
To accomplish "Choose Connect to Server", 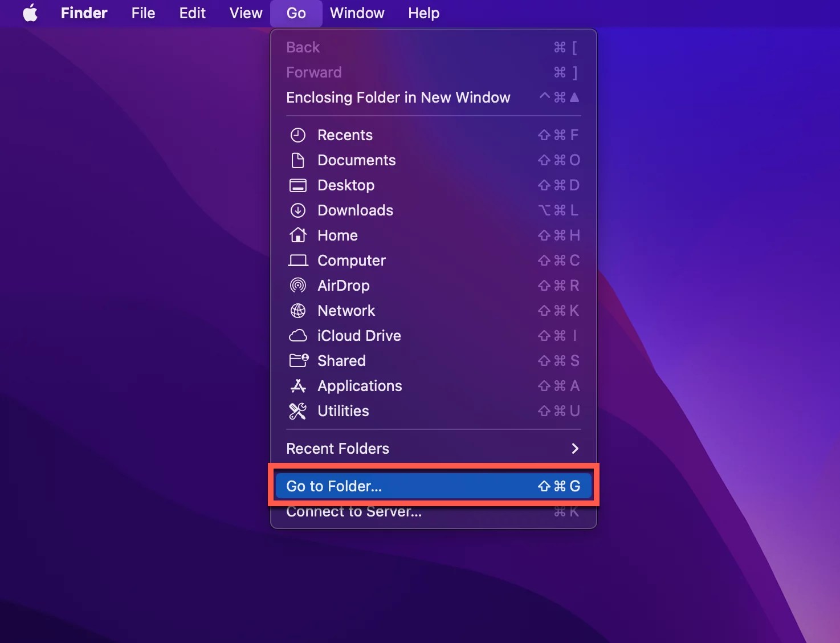I will coord(354,511).
